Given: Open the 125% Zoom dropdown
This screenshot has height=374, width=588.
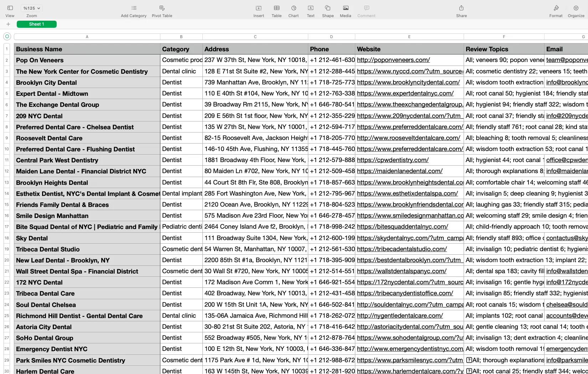Looking at the screenshot, I should (31, 8).
